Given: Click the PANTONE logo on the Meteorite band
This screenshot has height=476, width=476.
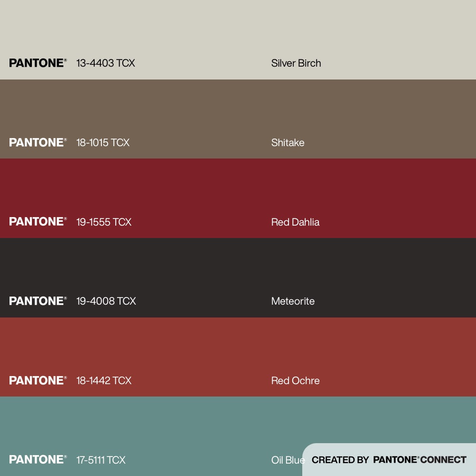Looking at the screenshot, I should [x=38, y=301].
